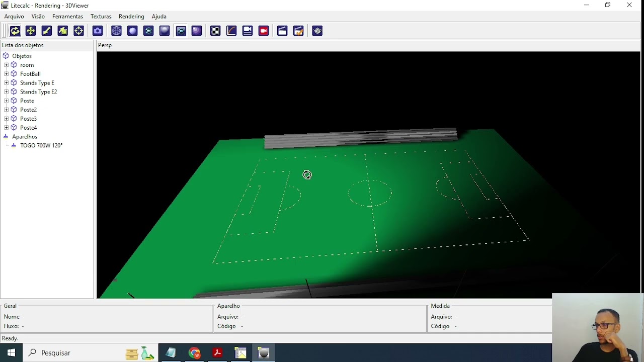Click the teapot render icon
This screenshot has height=362, width=644.
click(x=317, y=31)
